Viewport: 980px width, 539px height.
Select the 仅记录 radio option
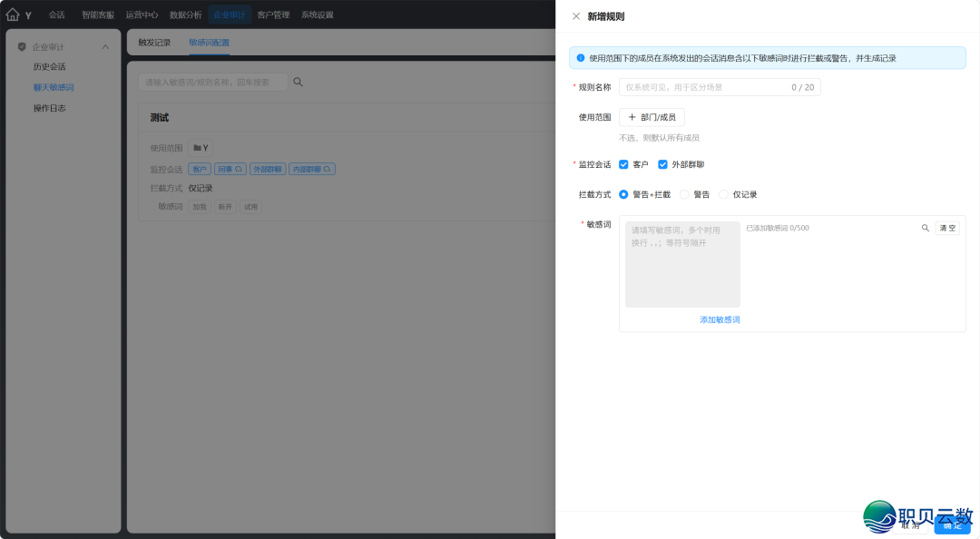[724, 194]
